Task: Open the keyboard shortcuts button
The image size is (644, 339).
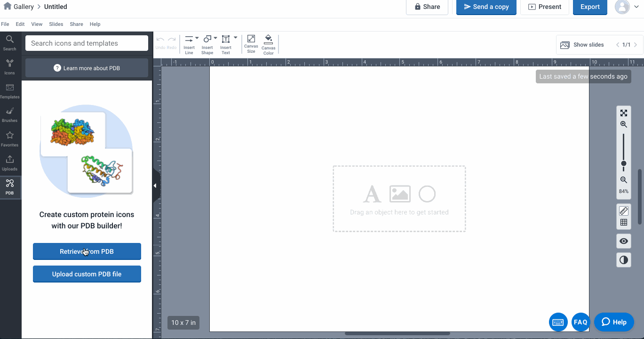Action: [558, 322]
